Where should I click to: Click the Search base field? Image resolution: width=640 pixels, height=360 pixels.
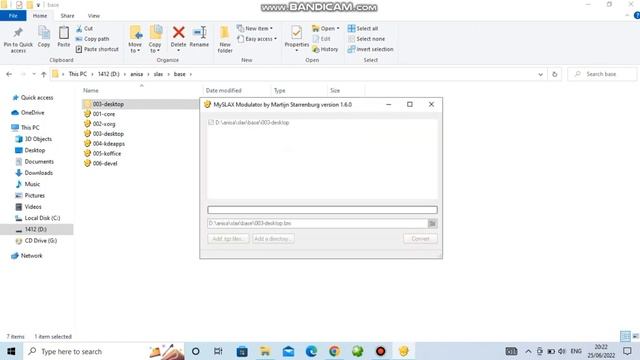(602, 74)
